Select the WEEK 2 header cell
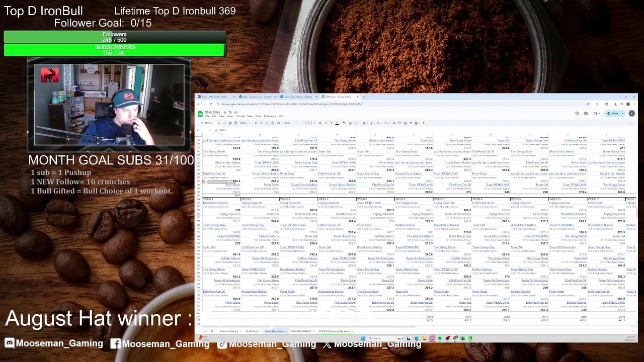Image resolution: width=644 pixels, height=362 pixels. pyautogui.click(x=260, y=199)
